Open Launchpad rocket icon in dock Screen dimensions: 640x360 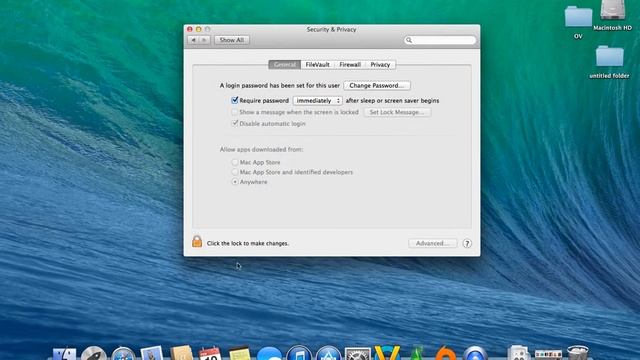click(x=93, y=353)
